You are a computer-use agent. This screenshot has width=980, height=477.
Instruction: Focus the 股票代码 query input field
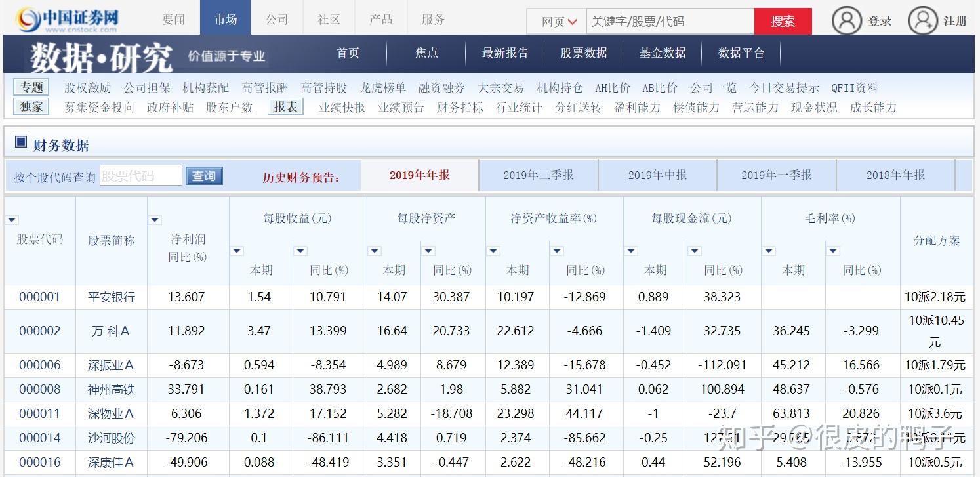[x=140, y=176]
